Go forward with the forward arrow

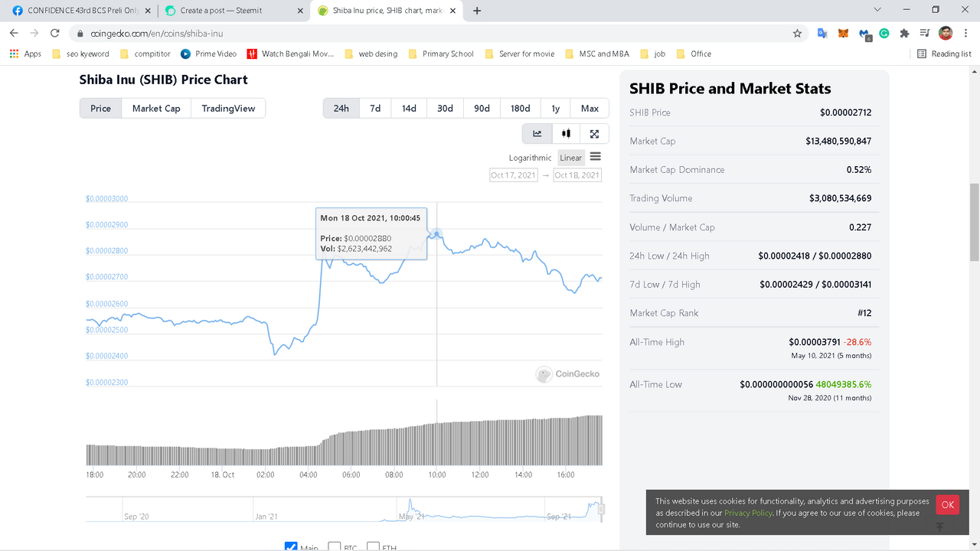tap(34, 34)
